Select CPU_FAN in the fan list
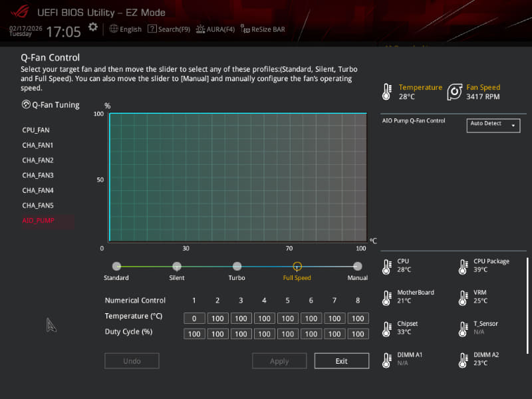532x399 pixels. [36, 130]
